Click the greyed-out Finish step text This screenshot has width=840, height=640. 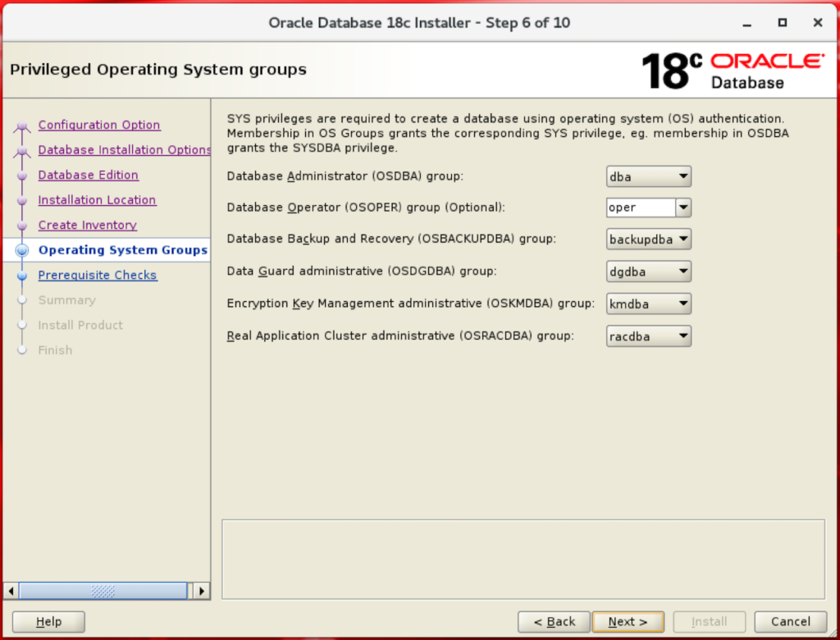coord(55,350)
